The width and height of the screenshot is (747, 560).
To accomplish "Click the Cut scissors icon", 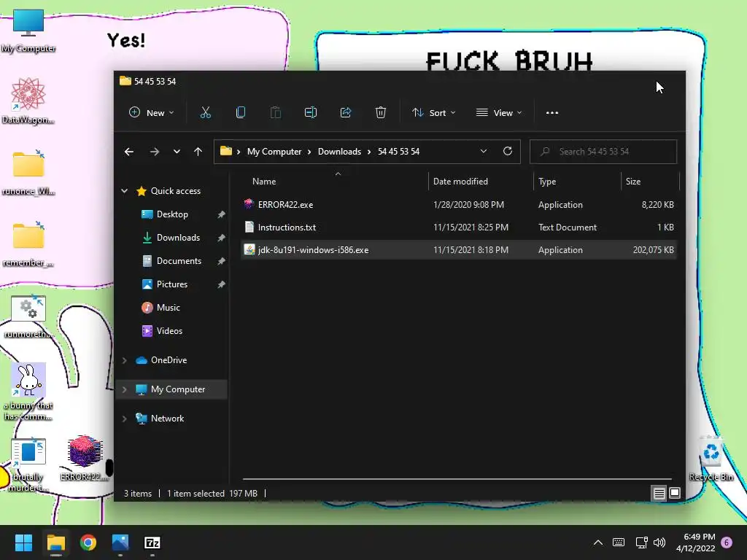I will pos(205,113).
